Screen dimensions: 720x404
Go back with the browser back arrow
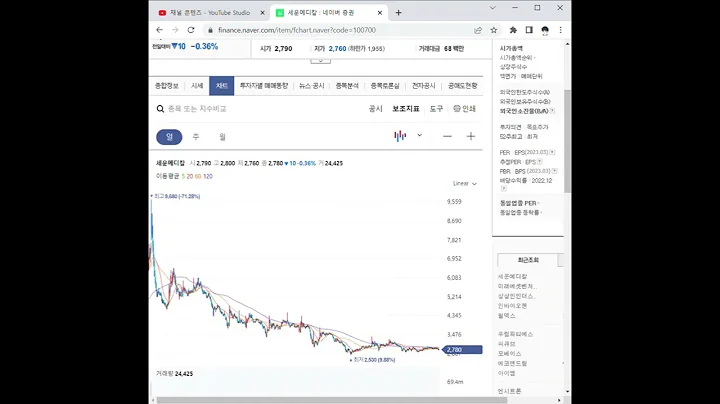159,30
